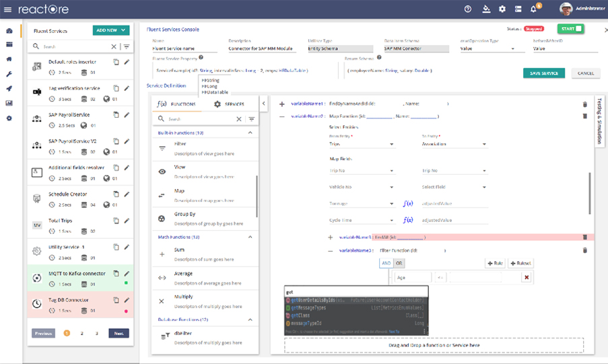Select the AND condition toggle
Image resolution: width=608 pixels, height=364 pixels.
coord(386,263)
